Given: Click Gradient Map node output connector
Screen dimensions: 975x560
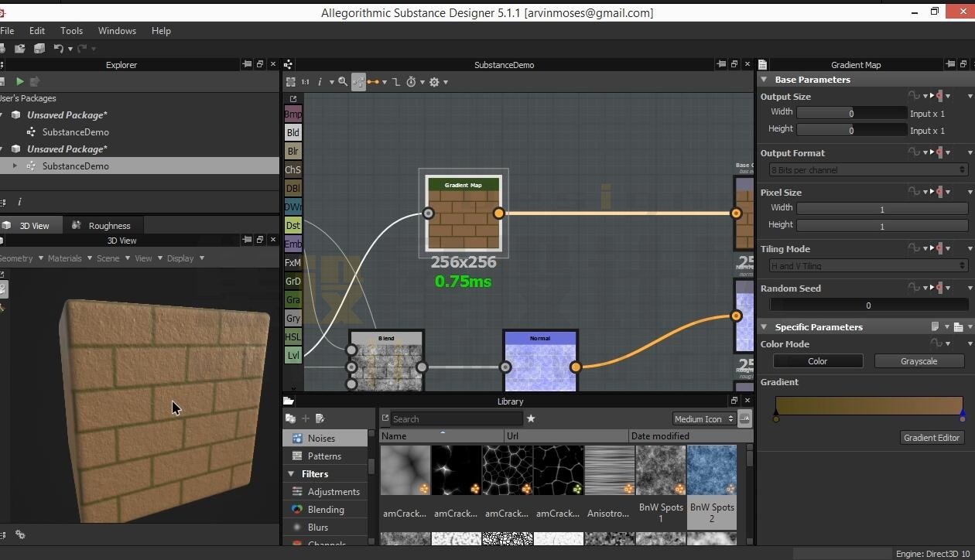Looking at the screenshot, I should (x=498, y=213).
